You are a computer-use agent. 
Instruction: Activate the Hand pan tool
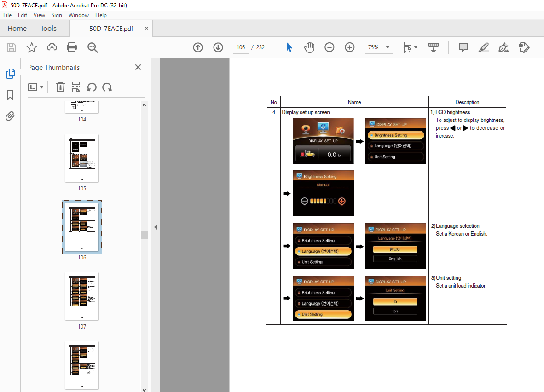coord(309,47)
